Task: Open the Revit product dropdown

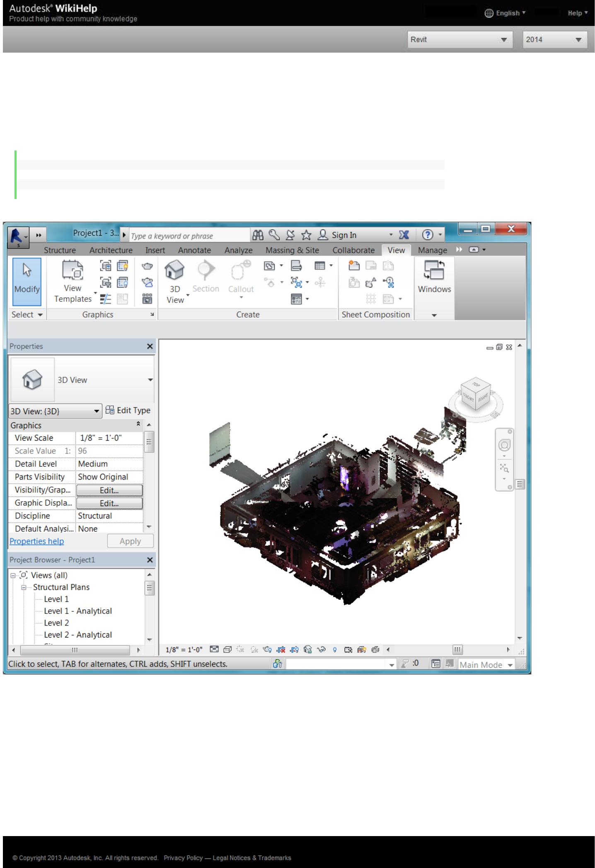Action: (460, 40)
